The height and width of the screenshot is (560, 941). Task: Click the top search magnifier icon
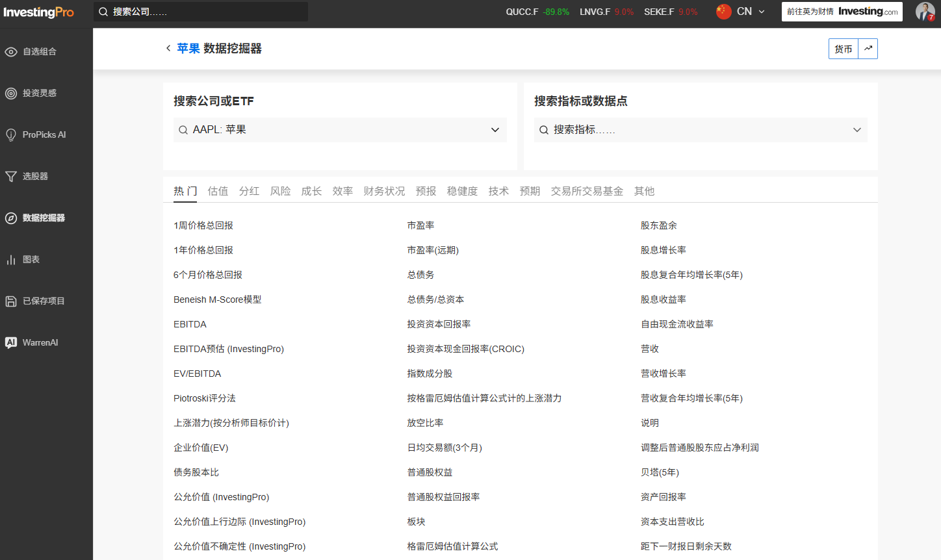coord(103,12)
